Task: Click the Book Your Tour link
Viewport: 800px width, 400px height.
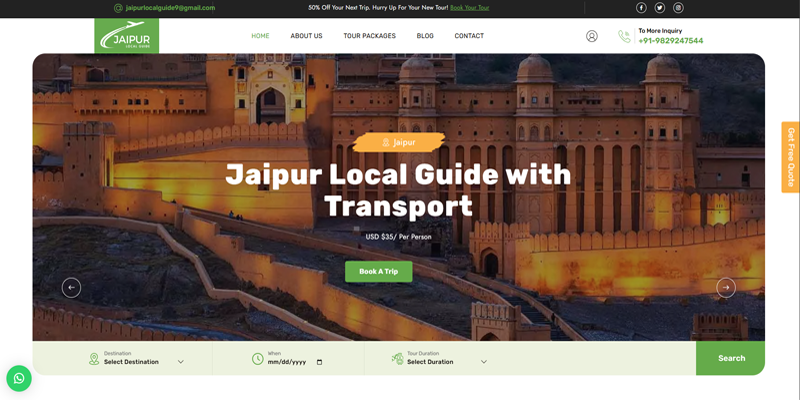Action: 469,8
